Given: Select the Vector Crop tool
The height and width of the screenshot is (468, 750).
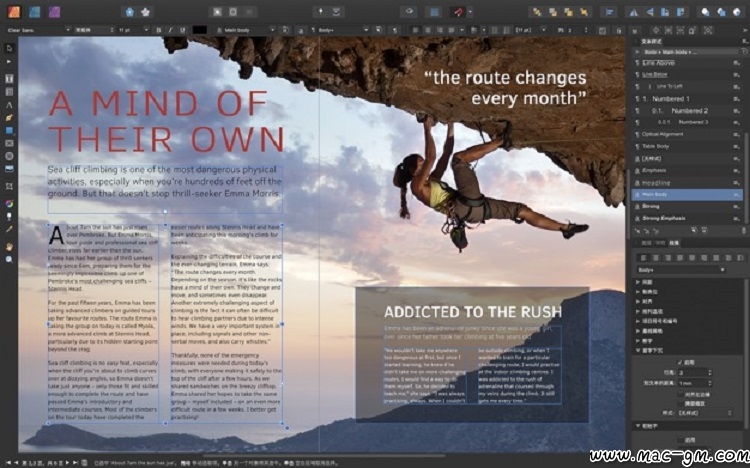Looking at the screenshot, I should (9, 186).
